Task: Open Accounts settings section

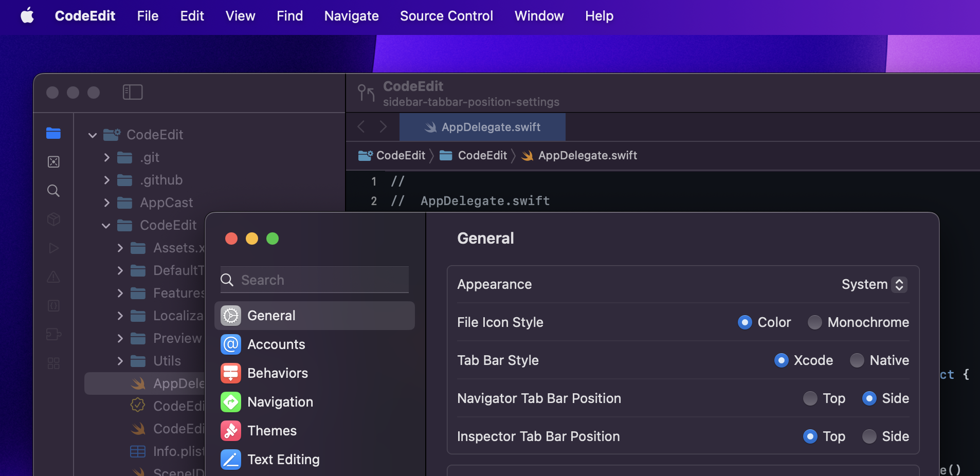Action: click(315, 344)
